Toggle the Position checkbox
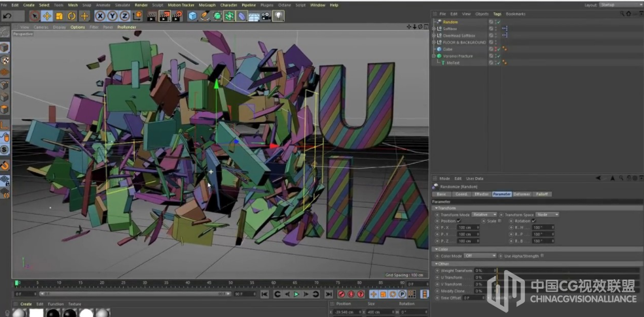644x317 pixels. click(459, 221)
